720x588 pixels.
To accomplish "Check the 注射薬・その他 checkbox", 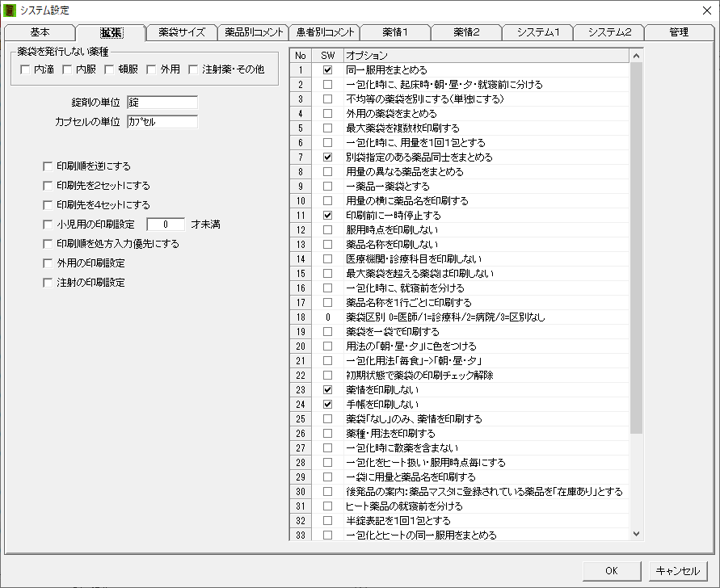I will pos(194,70).
